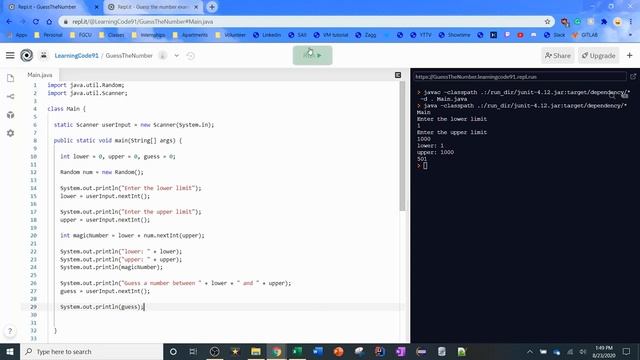This screenshot has height=360, width=640.
Task: Open the Slack bookmark
Action: click(555, 35)
